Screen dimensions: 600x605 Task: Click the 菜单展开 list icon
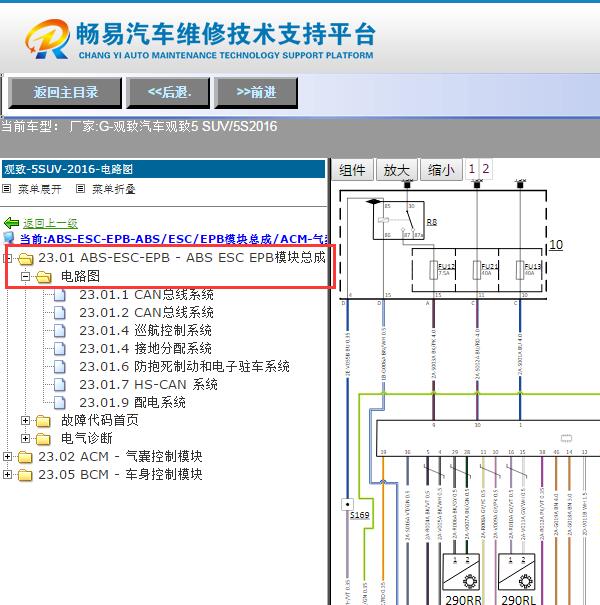click(x=6, y=189)
